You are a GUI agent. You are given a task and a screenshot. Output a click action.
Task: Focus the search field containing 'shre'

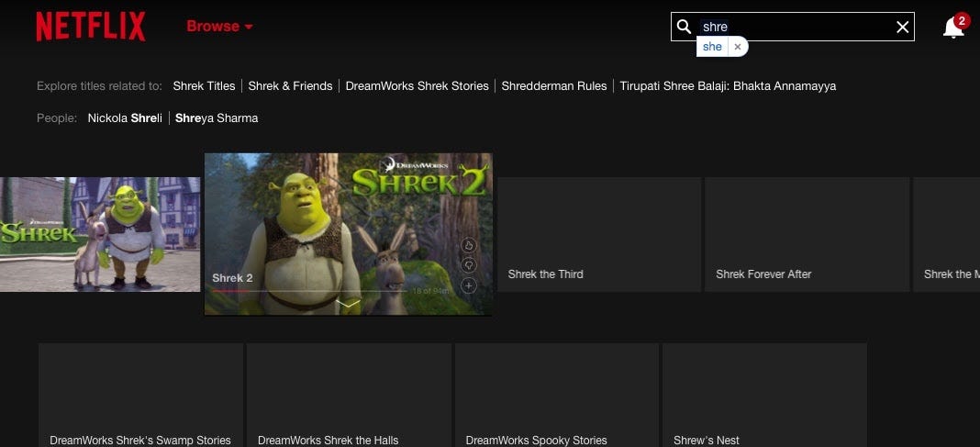tap(793, 27)
